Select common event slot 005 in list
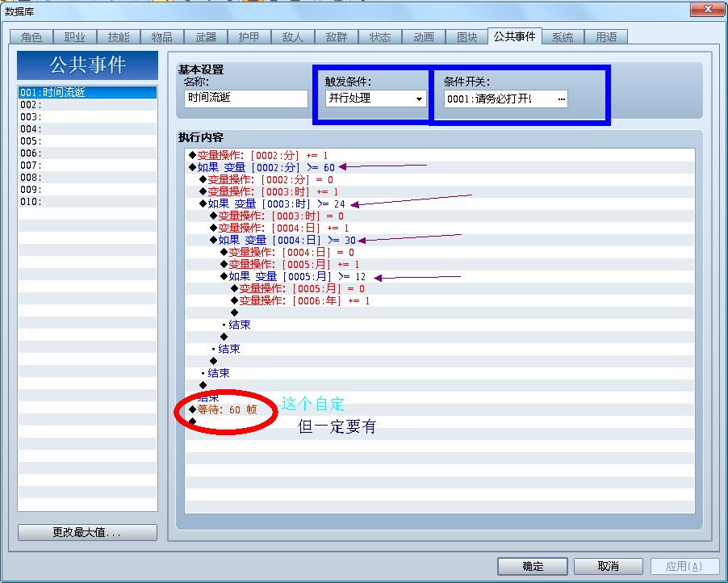 (x=87, y=141)
